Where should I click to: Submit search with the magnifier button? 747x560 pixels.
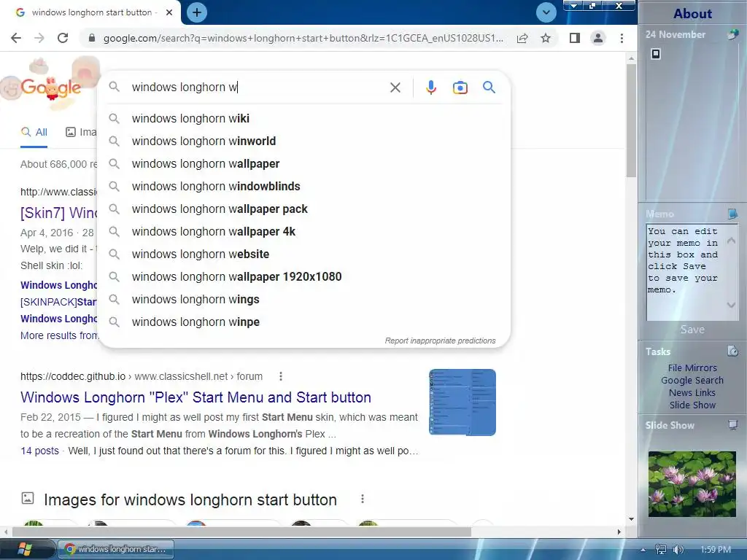(489, 87)
